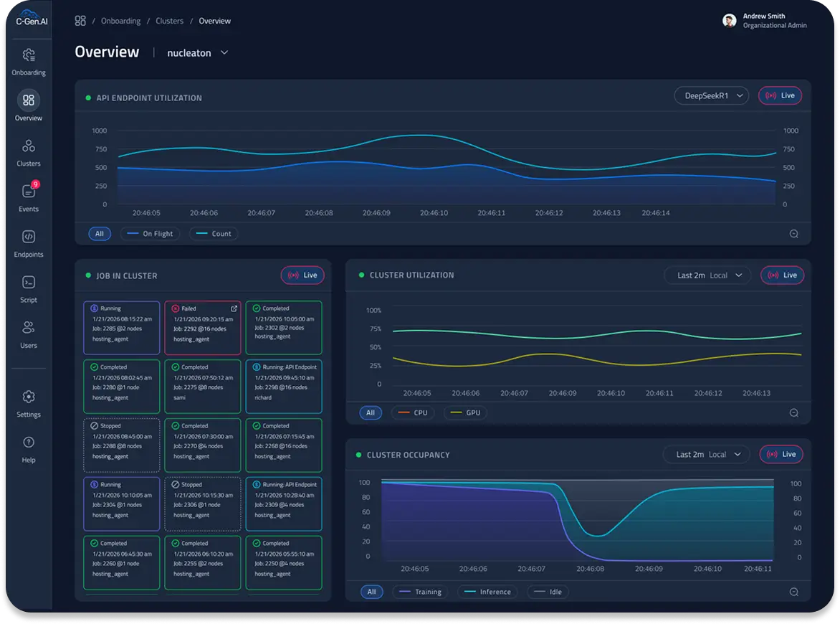Open the Andrew Smith profile avatar
Viewport: 840px width, 624px height.
tap(730, 20)
